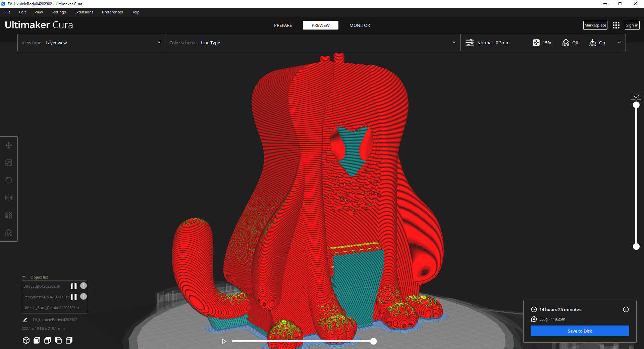Open the Per Model Settings tool
The width and height of the screenshot is (644, 349).
click(x=9, y=215)
